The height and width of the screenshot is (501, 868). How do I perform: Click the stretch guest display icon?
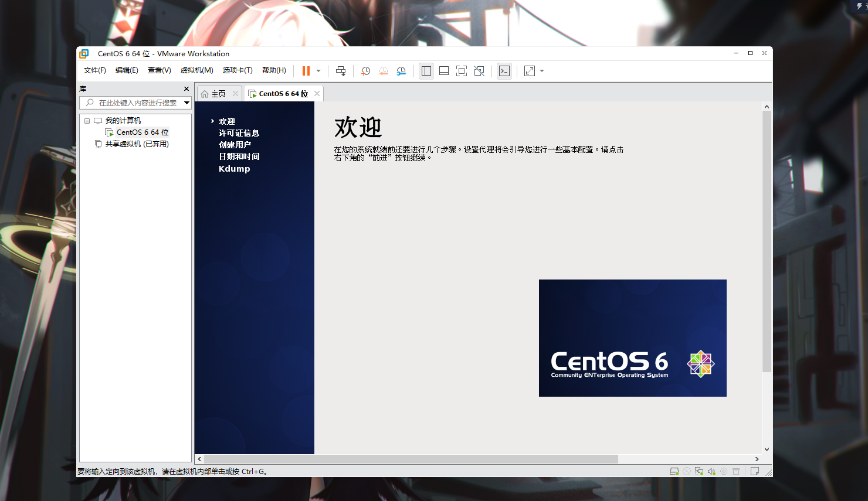(530, 71)
